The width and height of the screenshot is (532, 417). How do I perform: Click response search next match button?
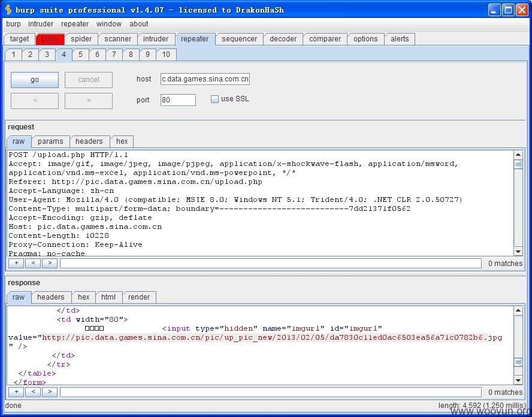coord(50,392)
